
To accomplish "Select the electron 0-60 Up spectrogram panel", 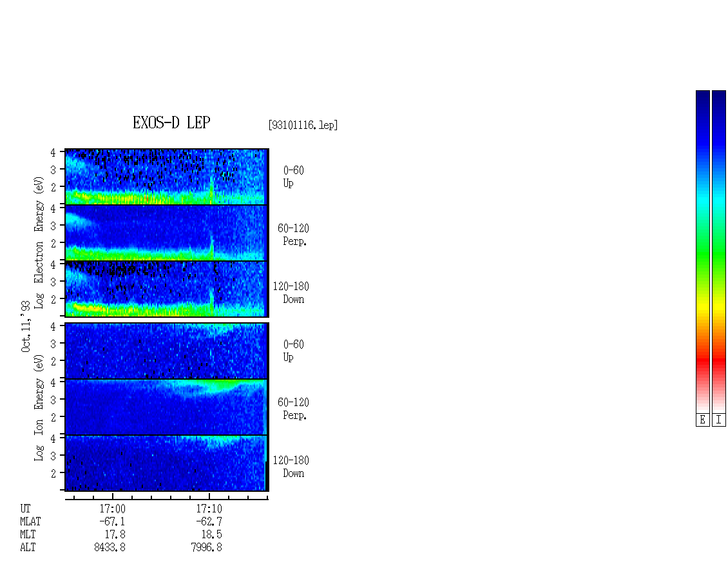I will [167, 177].
